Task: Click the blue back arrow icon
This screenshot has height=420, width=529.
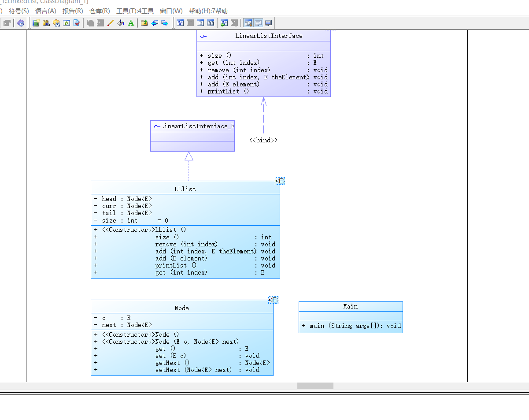Action: [155, 23]
